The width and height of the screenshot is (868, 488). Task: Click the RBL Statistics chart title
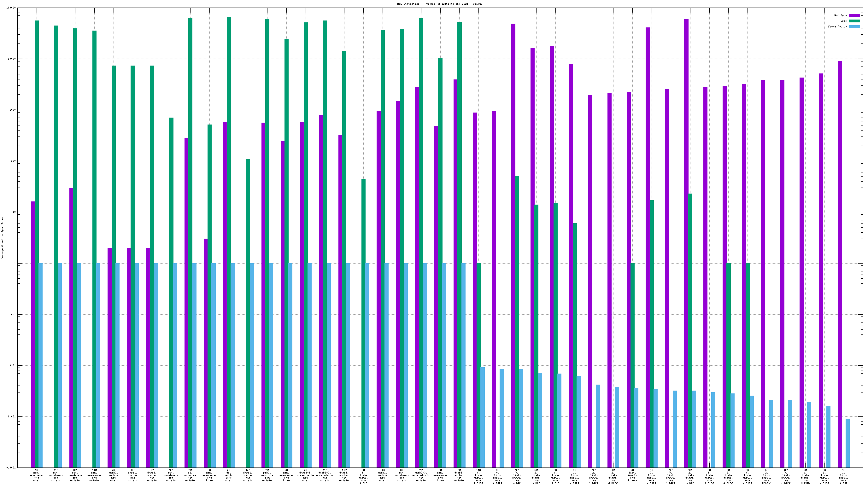[x=439, y=4]
